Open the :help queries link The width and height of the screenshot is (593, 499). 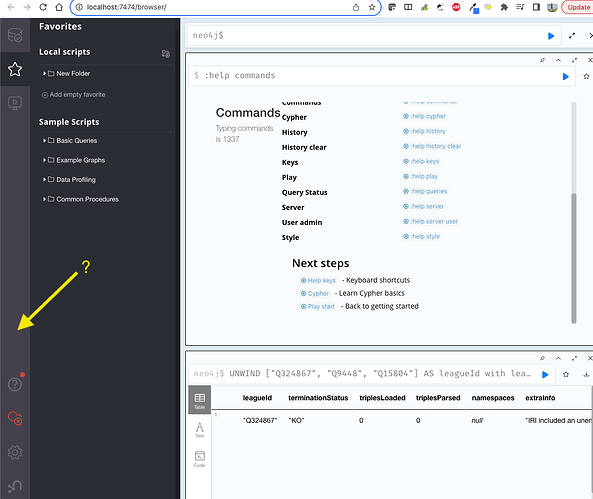pos(425,191)
